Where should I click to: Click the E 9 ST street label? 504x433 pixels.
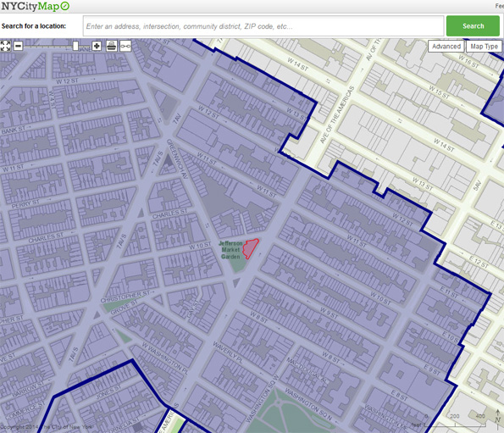click(x=432, y=369)
